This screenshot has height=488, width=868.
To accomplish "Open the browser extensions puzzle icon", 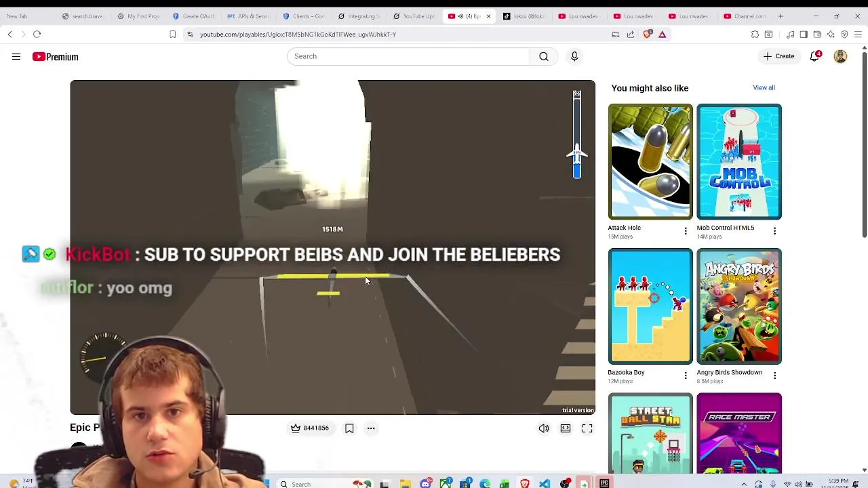I will coord(755,34).
